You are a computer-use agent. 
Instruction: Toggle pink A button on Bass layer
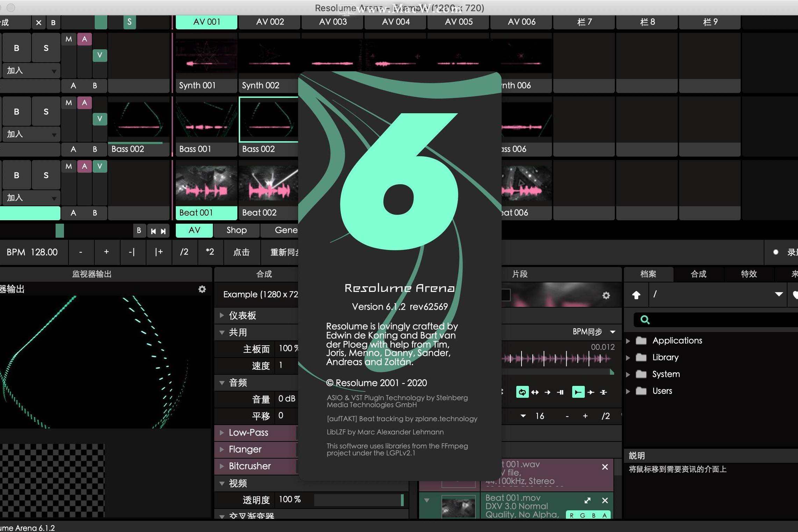[x=85, y=103]
